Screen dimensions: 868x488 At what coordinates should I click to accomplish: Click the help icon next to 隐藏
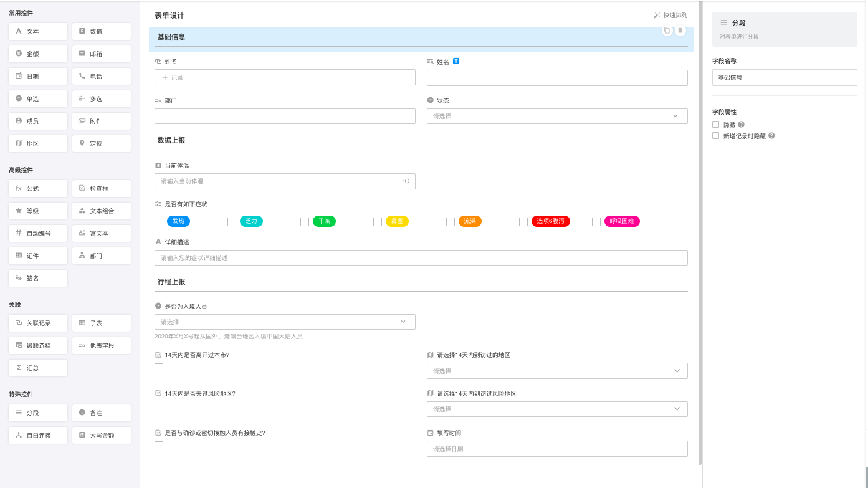741,125
